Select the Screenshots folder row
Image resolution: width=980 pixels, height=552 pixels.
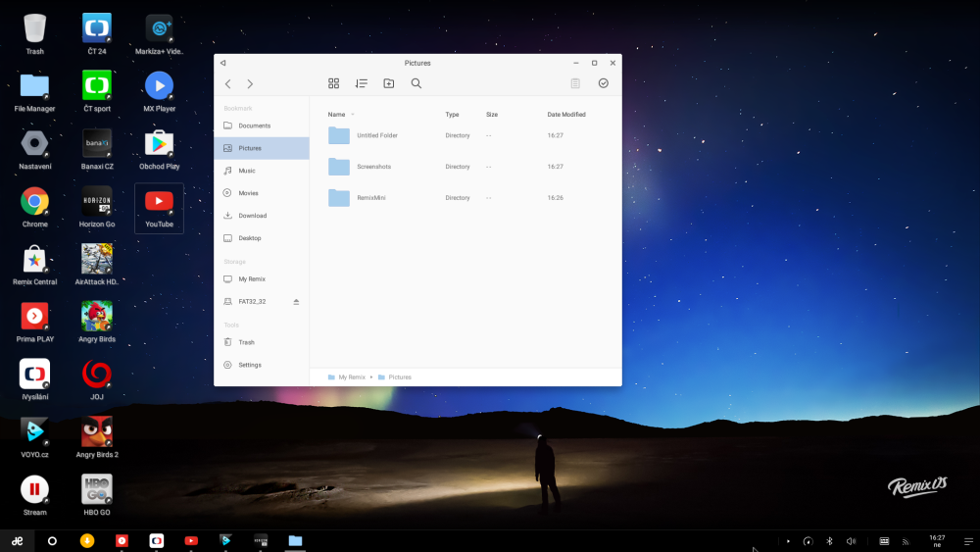point(465,167)
